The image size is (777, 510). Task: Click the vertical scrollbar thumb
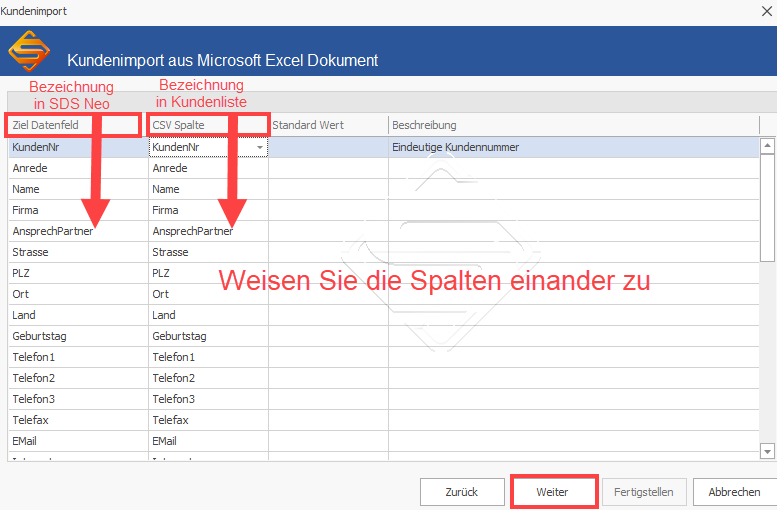coord(767,207)
